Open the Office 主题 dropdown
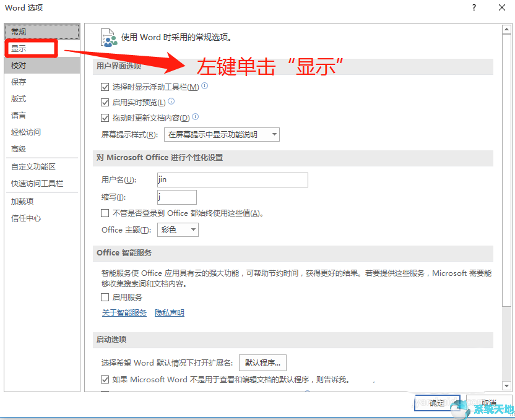Screen dimensions: 515x420 click(x=178, y=229)
